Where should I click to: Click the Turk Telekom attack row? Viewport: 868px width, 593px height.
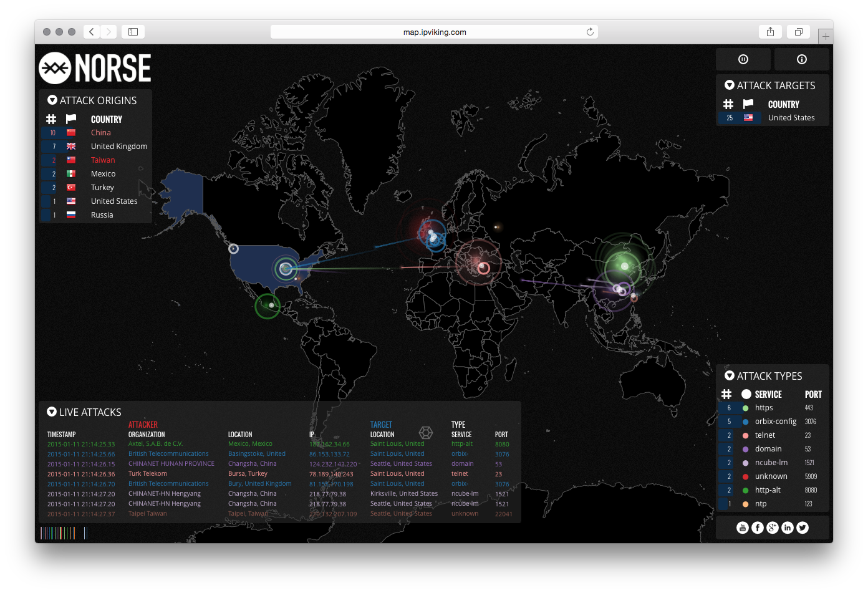(x=148, y=473)
